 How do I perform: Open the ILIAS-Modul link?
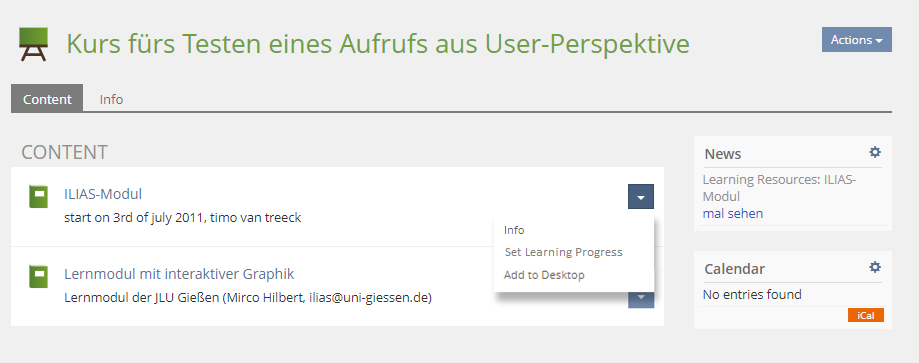pyautogui.click(x=103, y=194)
